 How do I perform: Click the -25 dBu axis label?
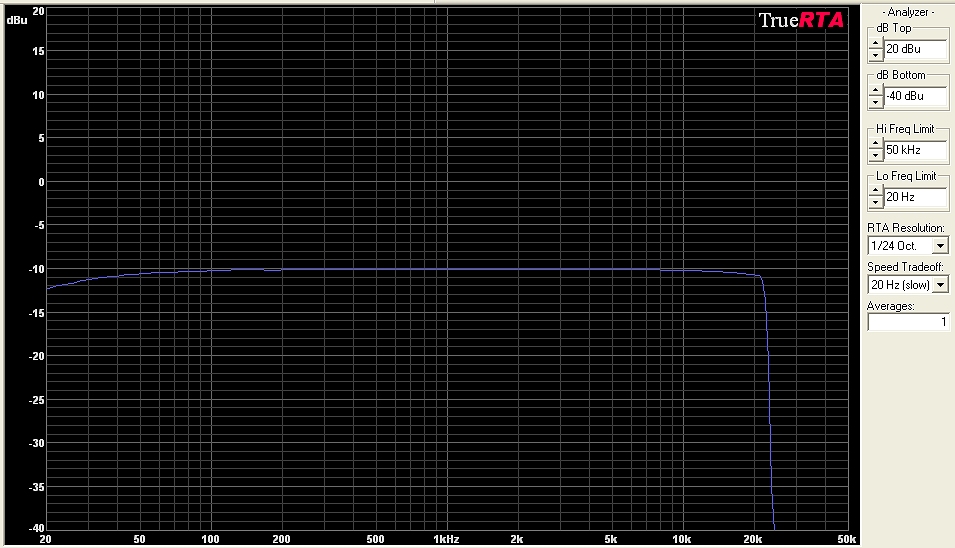coord(37,400)
